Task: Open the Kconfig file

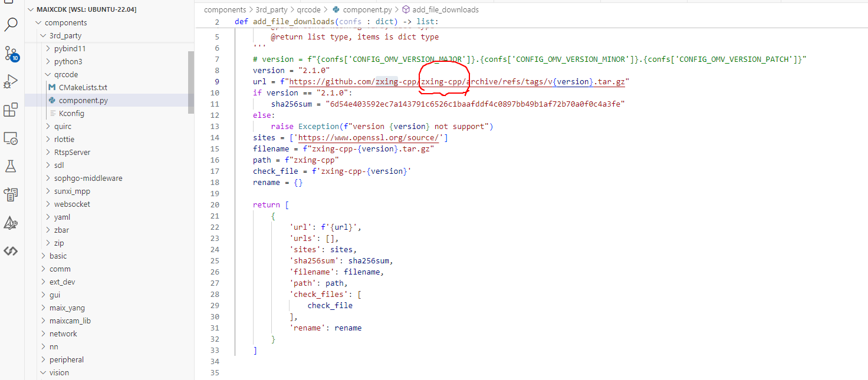Action: pyautogui.click(x=71, y=113)
